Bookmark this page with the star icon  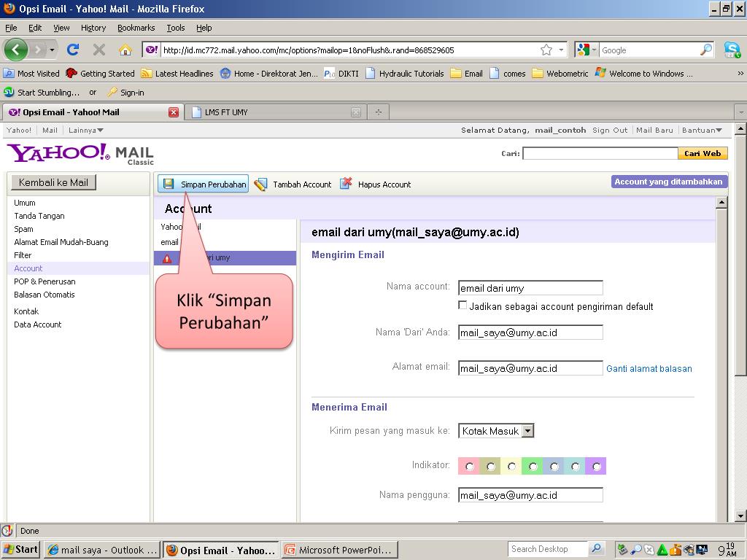click(x=546, y=50)
